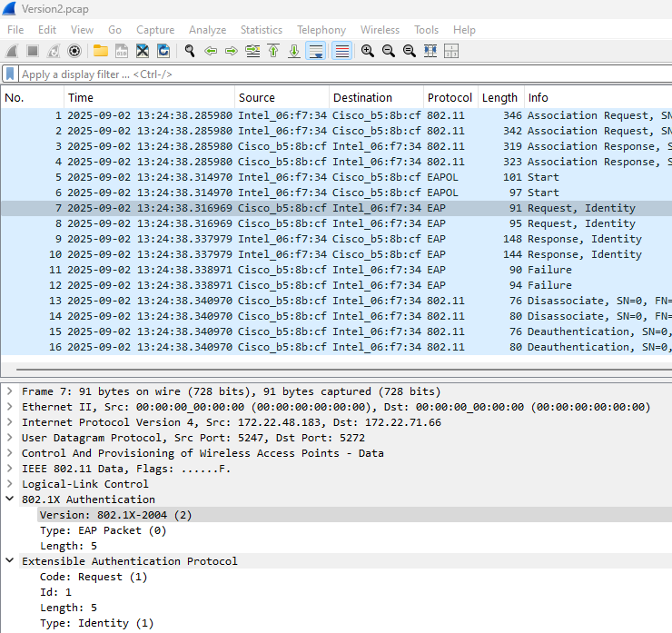Open the Analyze menu

[207, 30]
